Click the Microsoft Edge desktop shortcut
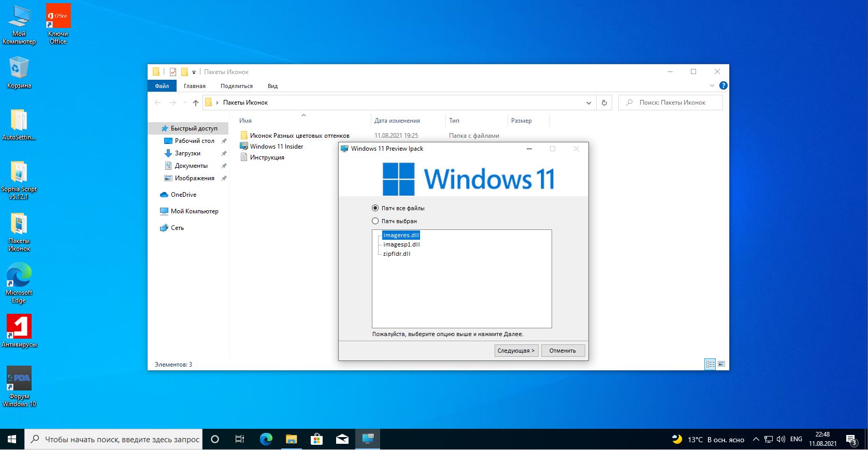The width and height of the screenshot is (868, 450). (x=19, y=282)
